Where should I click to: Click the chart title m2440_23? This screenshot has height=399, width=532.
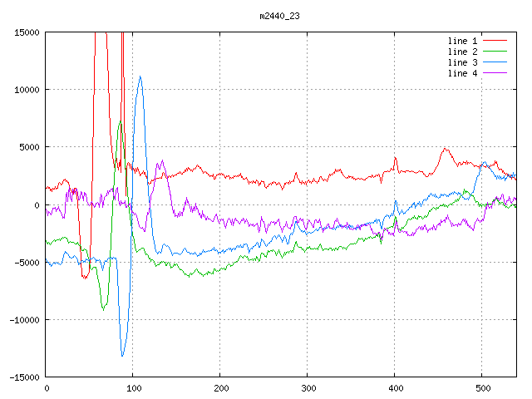tap(279, 16)
